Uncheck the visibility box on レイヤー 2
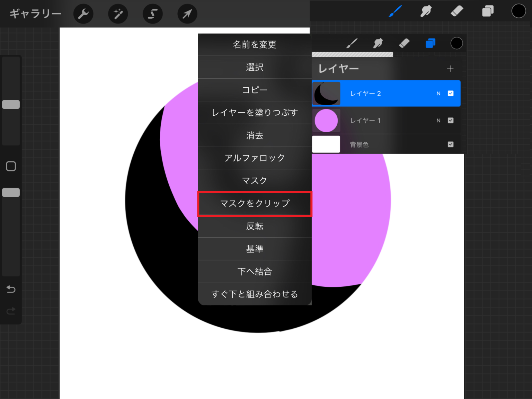This screenshot has height=399, width=532. (451, 93)
